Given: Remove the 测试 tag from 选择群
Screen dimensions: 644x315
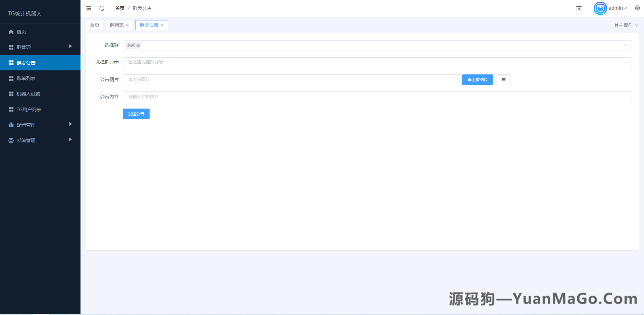Looking at the screenshot, I should click(138, 46).
